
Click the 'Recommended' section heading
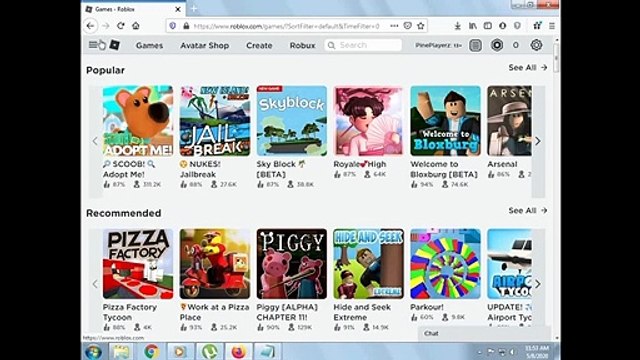point(124,213)
